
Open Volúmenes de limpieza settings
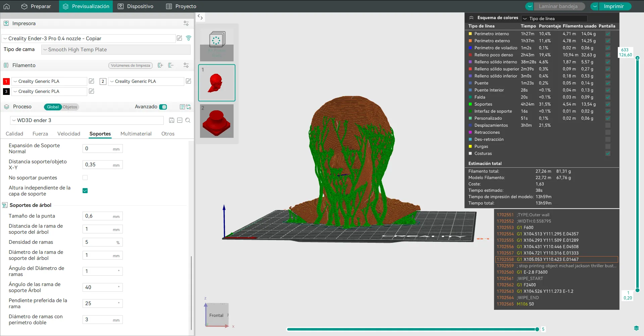click(x=131, y=65)
